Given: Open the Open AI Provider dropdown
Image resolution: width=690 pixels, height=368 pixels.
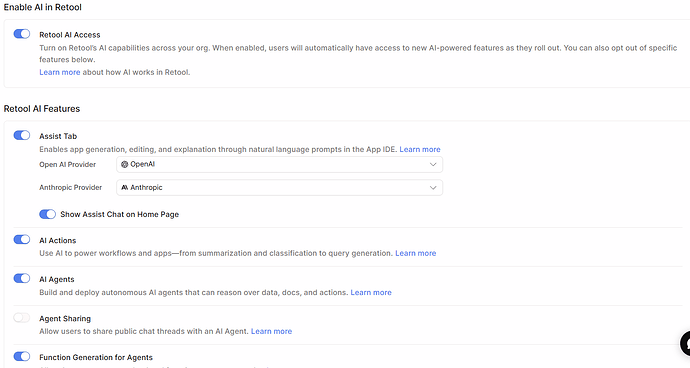Looking at the screenshot, I should (x=279, y=164).
